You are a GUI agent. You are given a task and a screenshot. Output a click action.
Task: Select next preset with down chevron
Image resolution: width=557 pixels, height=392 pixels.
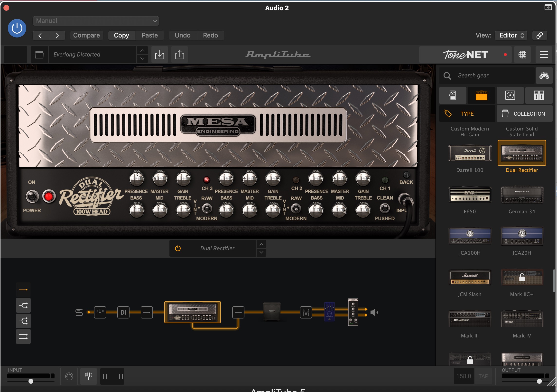pos(142,58)
